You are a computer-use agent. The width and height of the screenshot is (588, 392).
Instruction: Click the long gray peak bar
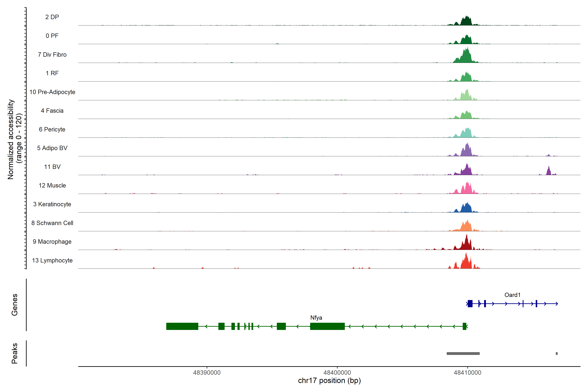[463, 353]
